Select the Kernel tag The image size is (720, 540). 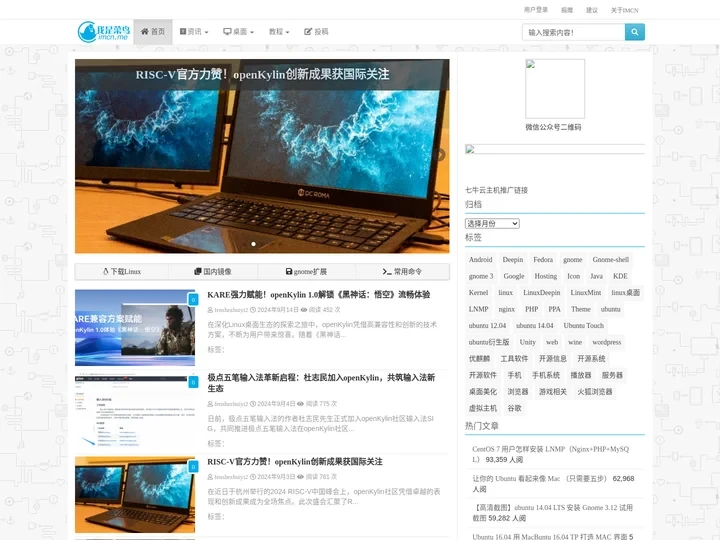(478, 292)
